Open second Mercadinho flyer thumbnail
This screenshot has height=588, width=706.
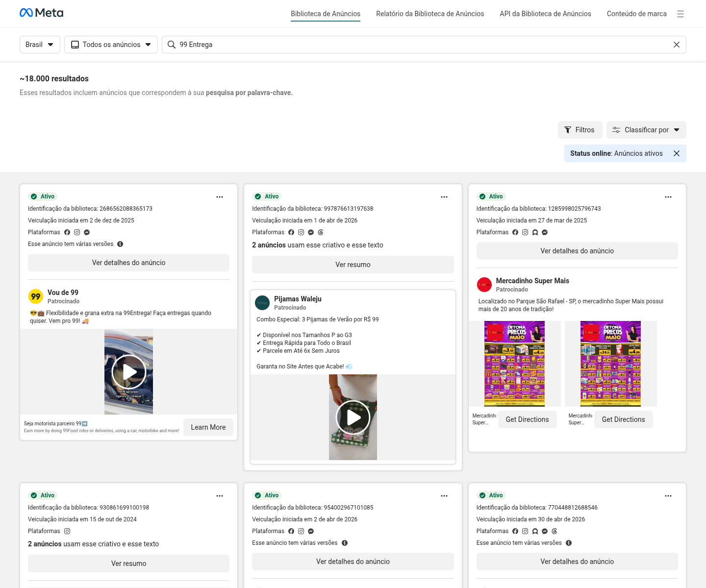(x=610, y=364)
